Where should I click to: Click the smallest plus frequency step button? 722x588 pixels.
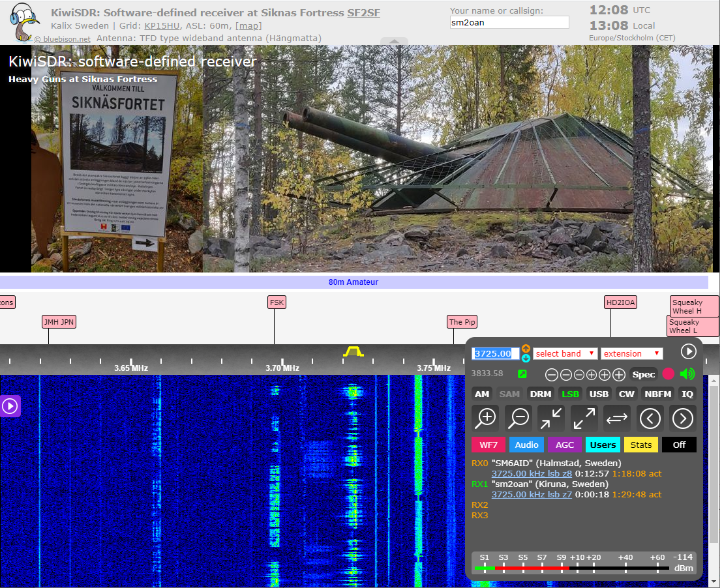click(592, 375)
